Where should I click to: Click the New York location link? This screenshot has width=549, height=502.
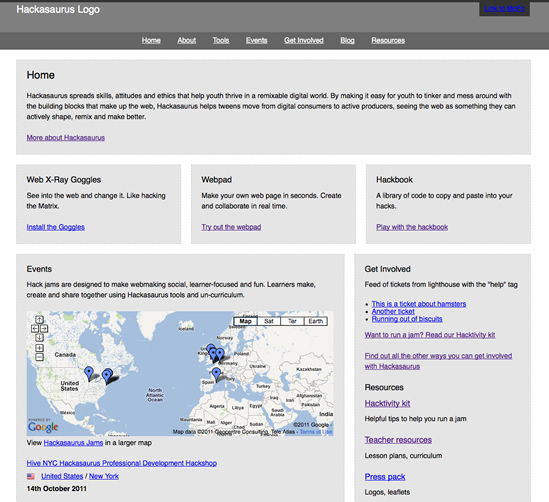pyautogui.click(x=104, y=476)
